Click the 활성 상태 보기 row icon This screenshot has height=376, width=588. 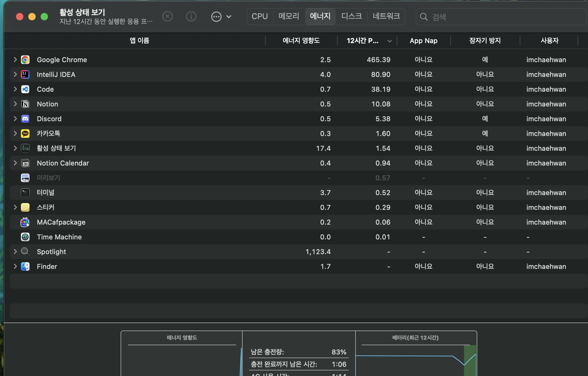[25, 148]
